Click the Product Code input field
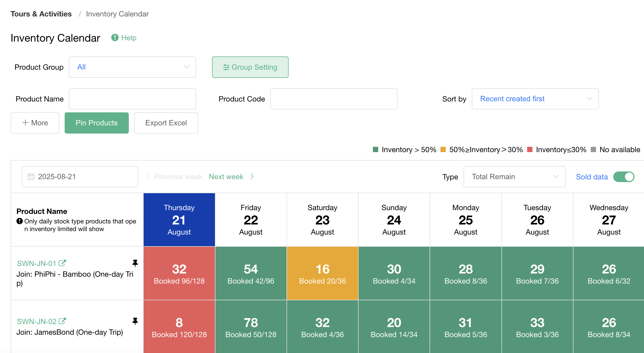Screen dimensions: 644x353 333,99
